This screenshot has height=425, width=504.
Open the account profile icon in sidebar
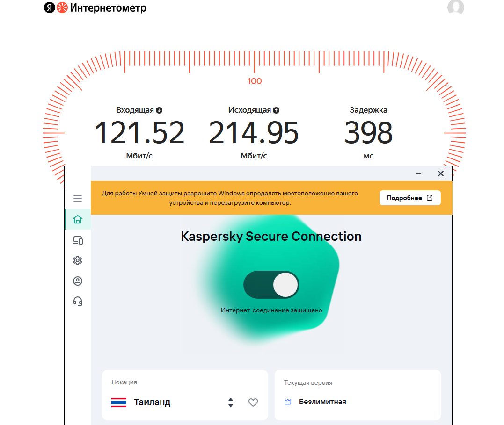pos(78,281)
